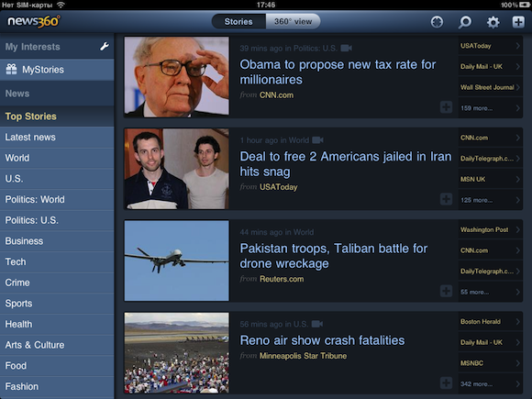
Task: Add Pakistan drone story with plus button
Action: 446,291
